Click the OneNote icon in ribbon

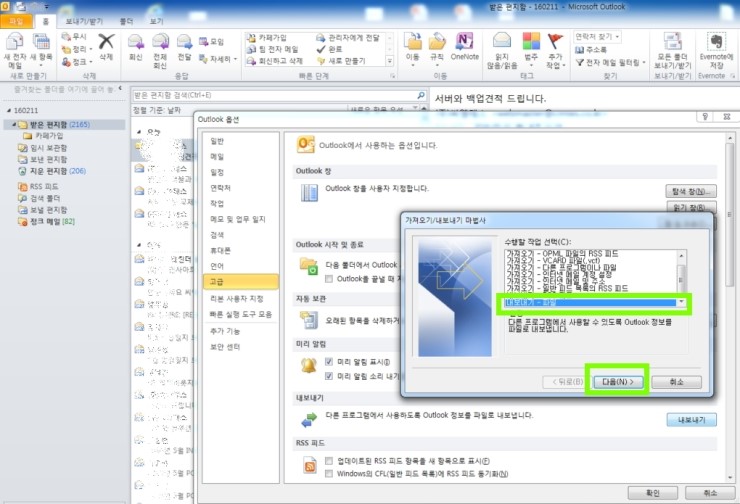[464, 42]
